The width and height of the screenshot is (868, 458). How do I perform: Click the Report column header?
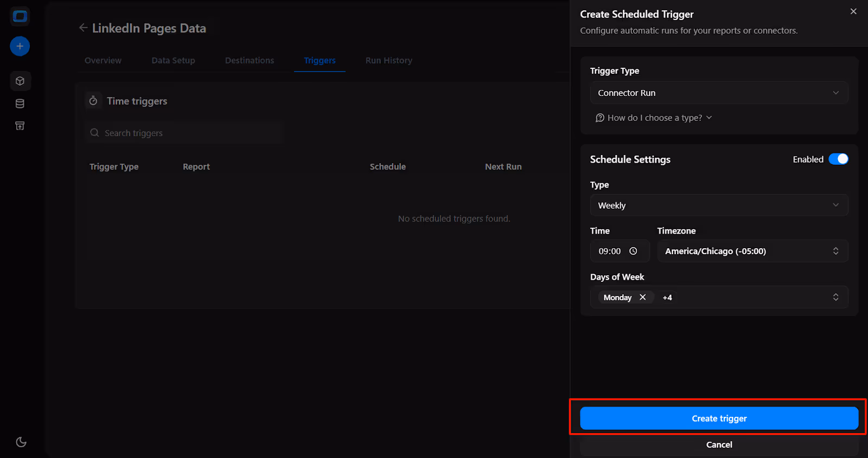click(196, 166)
